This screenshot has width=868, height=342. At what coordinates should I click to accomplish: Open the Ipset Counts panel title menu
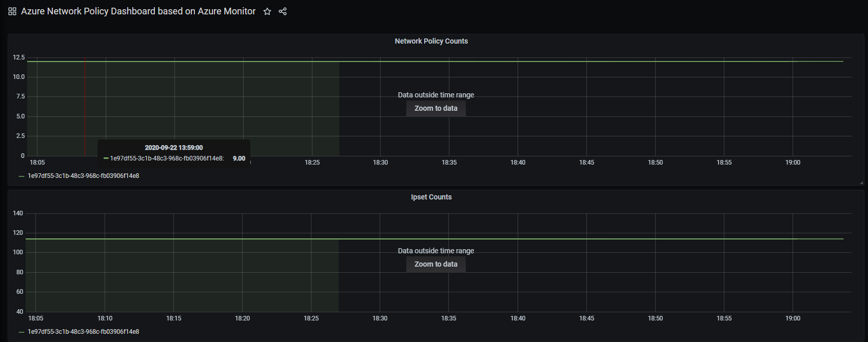tap(431, 197)
